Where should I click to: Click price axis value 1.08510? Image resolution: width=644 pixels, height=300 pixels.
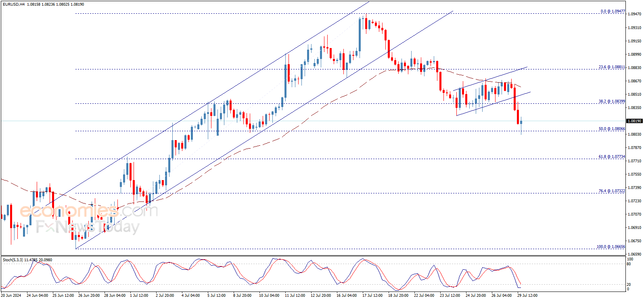(635, 94)
